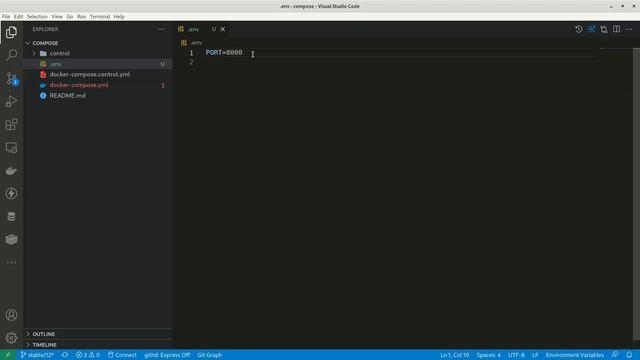Open the Run menu

point(82,17)
